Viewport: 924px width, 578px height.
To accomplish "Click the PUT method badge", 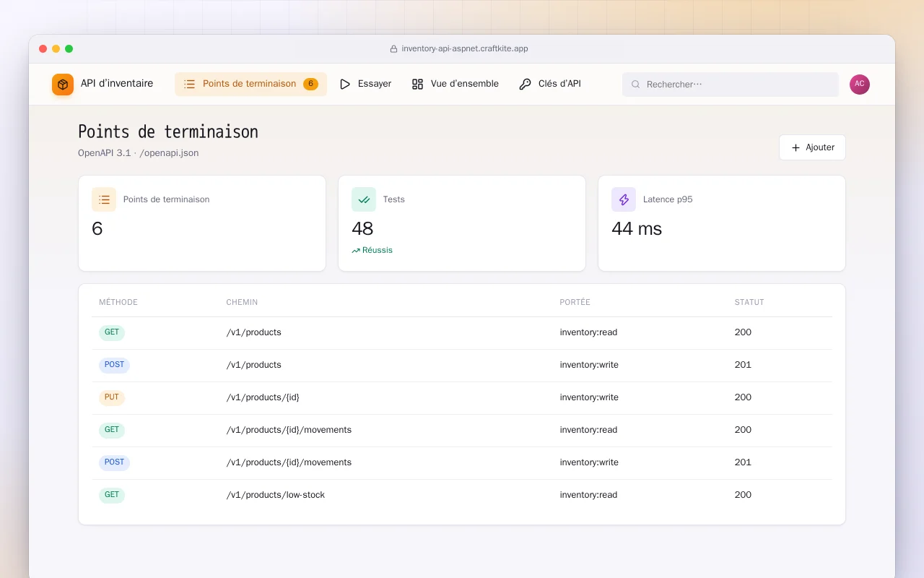I will click(112, 398).
